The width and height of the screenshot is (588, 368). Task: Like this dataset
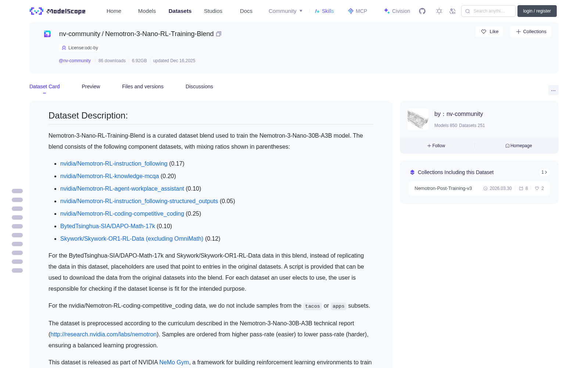(489, 32)
